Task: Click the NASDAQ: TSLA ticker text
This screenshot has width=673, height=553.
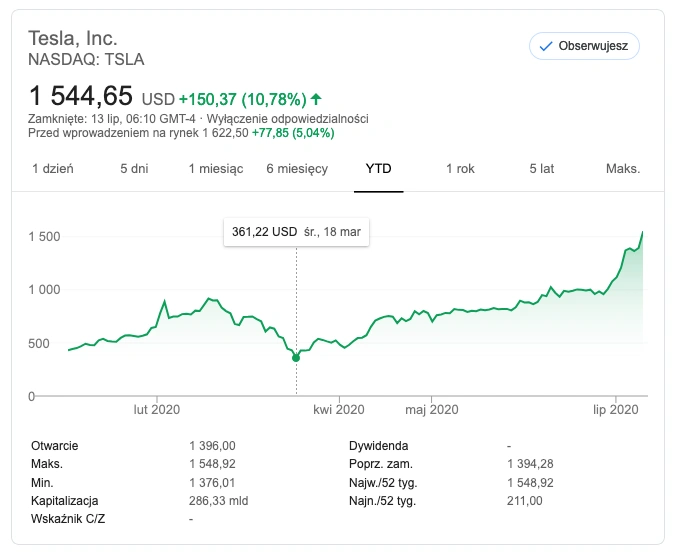Action: pos(86,59)
